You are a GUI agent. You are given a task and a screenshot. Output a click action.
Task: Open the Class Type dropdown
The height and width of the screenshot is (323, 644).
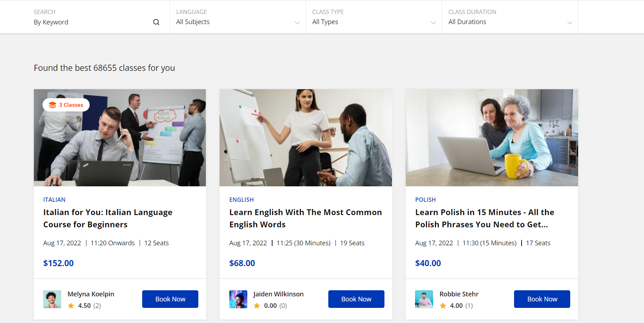374,22
